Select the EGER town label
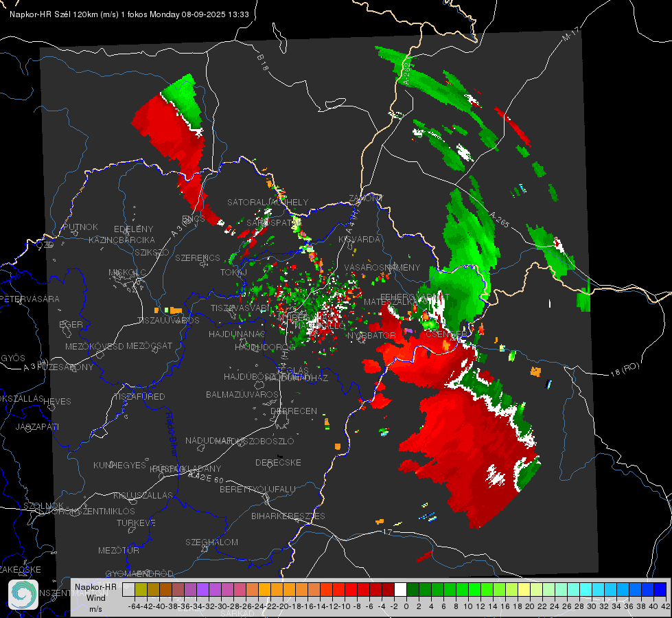 click(71, 324)
